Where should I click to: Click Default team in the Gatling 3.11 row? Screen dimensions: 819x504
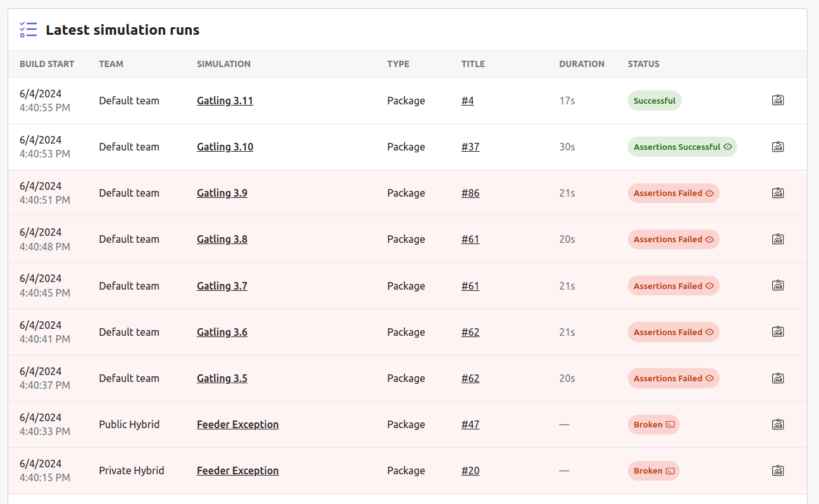click(129, 101)
